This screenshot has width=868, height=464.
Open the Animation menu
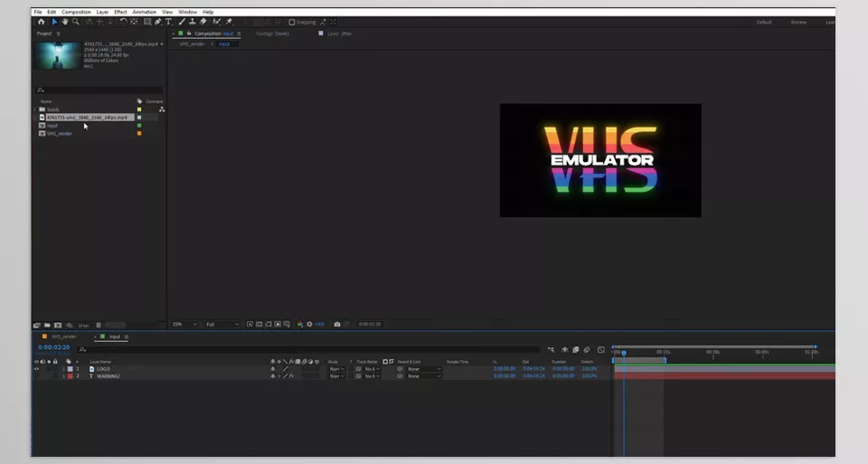click(144, 12)
